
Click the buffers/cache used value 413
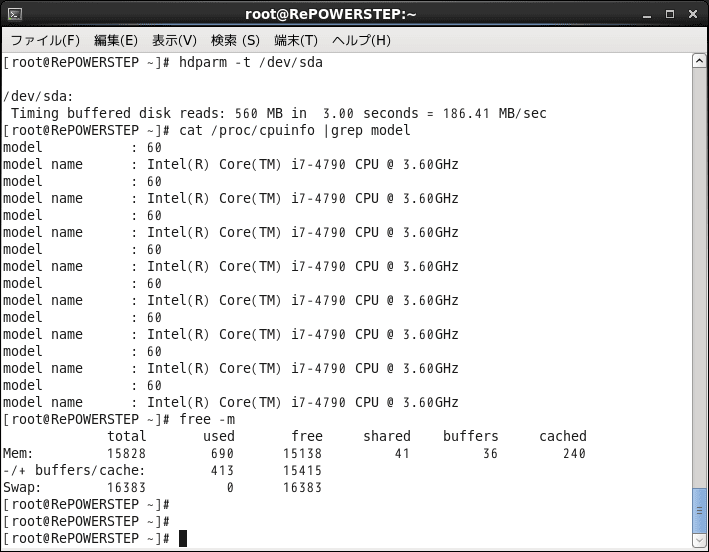click(222, 471)
